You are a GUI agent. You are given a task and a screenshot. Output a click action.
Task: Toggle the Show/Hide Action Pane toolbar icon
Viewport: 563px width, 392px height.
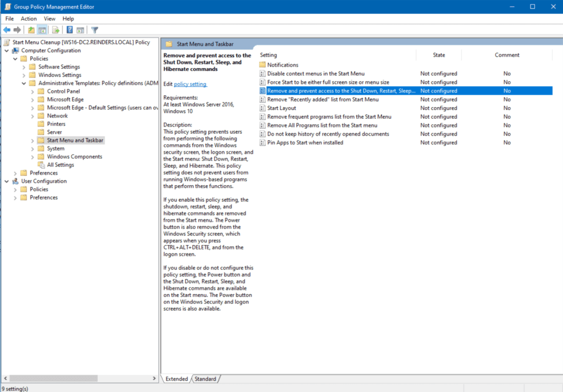[80, 30]
